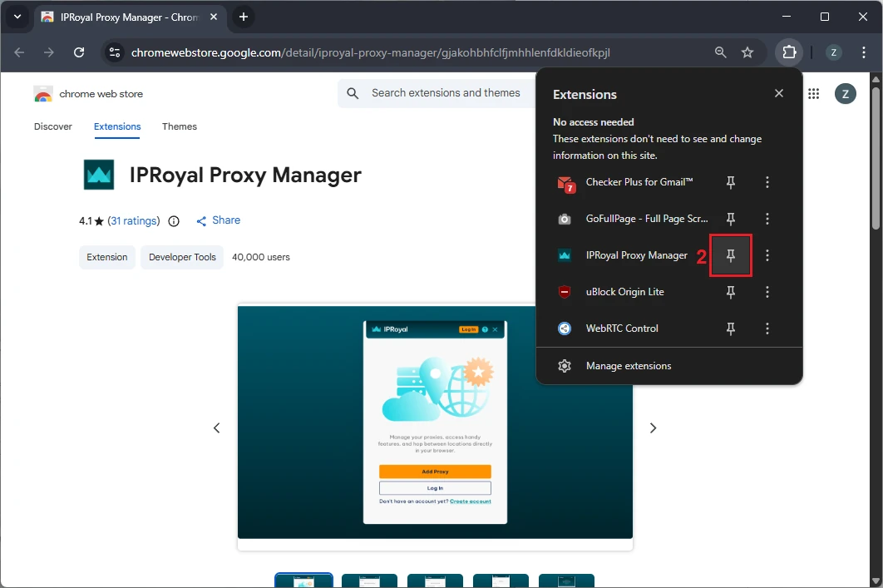The image size is (883, 588).
Task: Click the Extensions puzzle icon in toolbar
Action: (788, 52)
